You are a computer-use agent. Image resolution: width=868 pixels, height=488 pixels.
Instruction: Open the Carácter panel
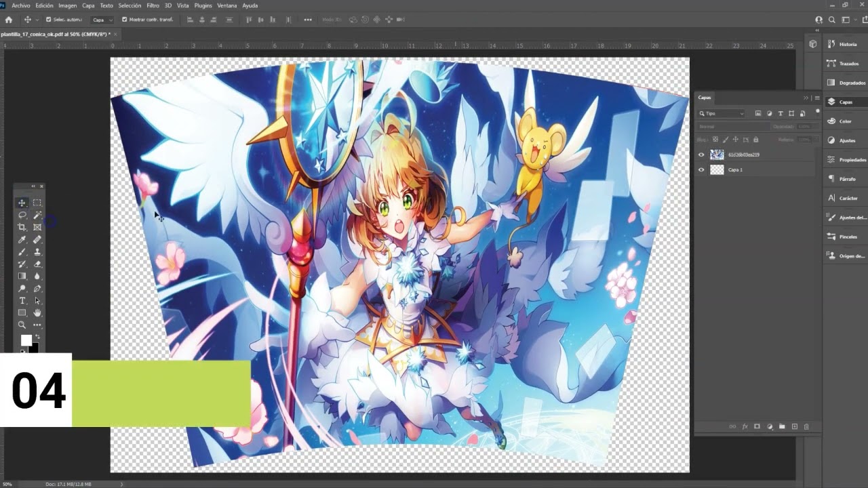(846, 198)
